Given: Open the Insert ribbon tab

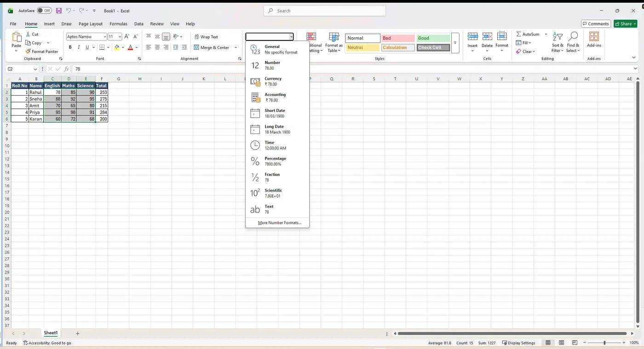Looking at the screenshot, I should [x=49, y=24].
